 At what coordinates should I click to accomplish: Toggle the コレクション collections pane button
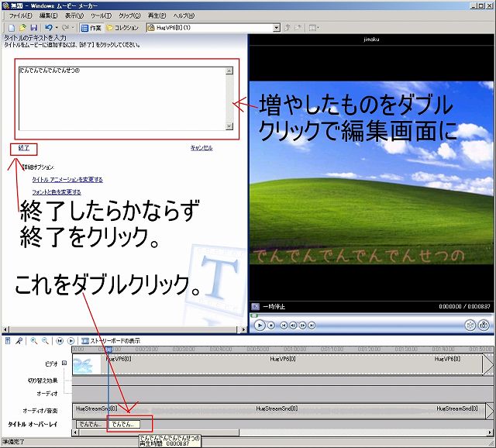pos(122,28)
